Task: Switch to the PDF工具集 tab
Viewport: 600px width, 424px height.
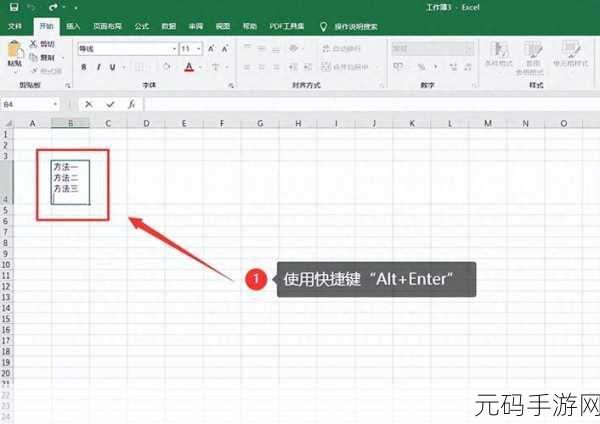Action: click(x=287, y=26)
